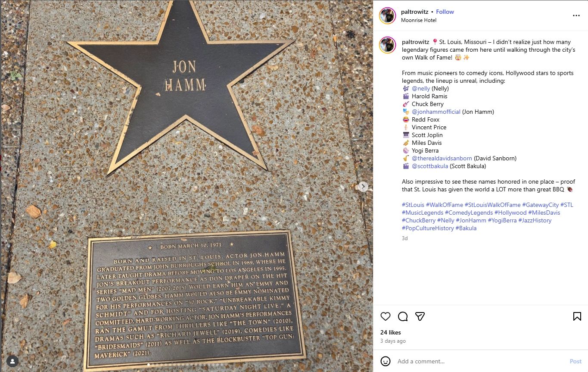This screenshot has width=588, height=372.
Task: Open the emoji picker in the comment box
Action: (x=386, y=361)
